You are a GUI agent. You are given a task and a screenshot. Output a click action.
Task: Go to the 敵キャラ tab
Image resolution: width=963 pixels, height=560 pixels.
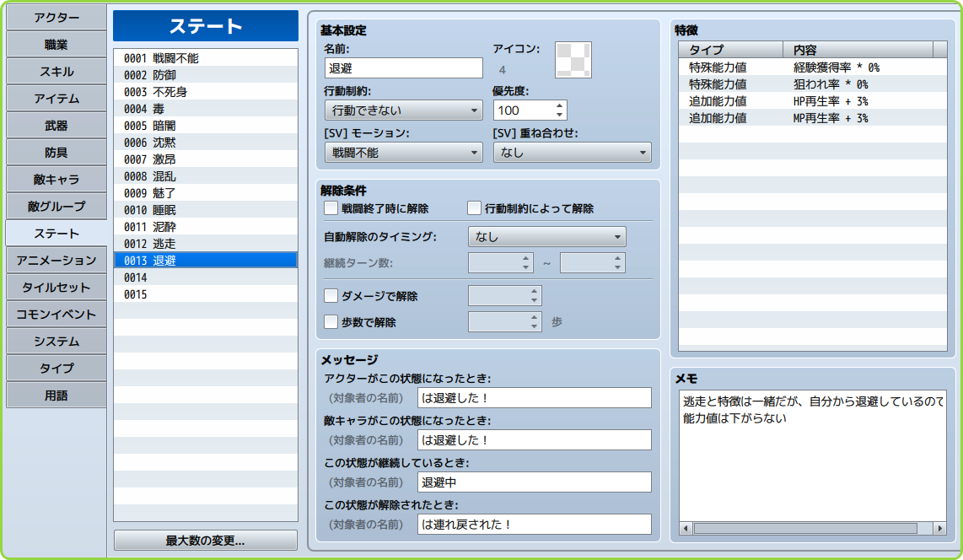point(56,180)
